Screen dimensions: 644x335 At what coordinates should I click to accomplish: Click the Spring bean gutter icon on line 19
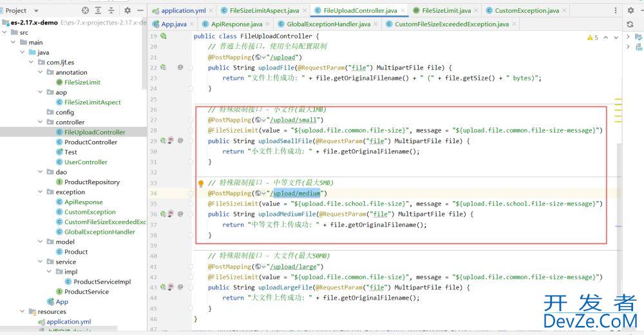[x=164, y=36]
